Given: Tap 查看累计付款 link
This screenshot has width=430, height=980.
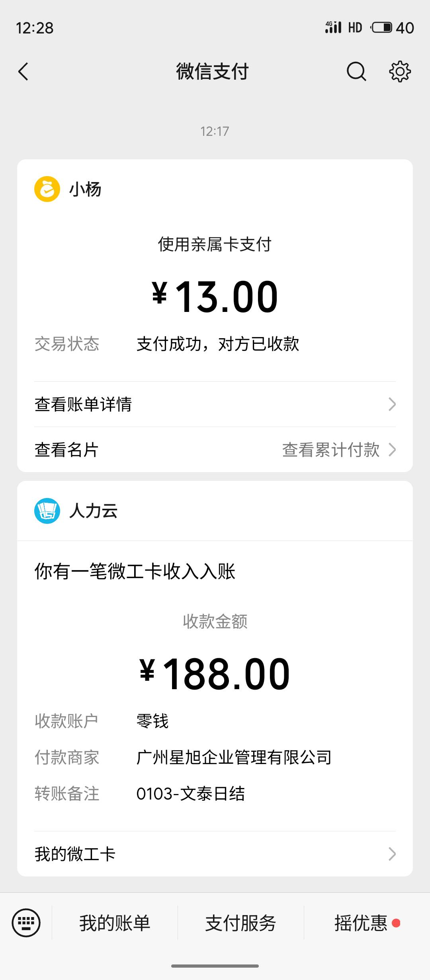Looking at the screenshot, I should (x=330, y=450).
